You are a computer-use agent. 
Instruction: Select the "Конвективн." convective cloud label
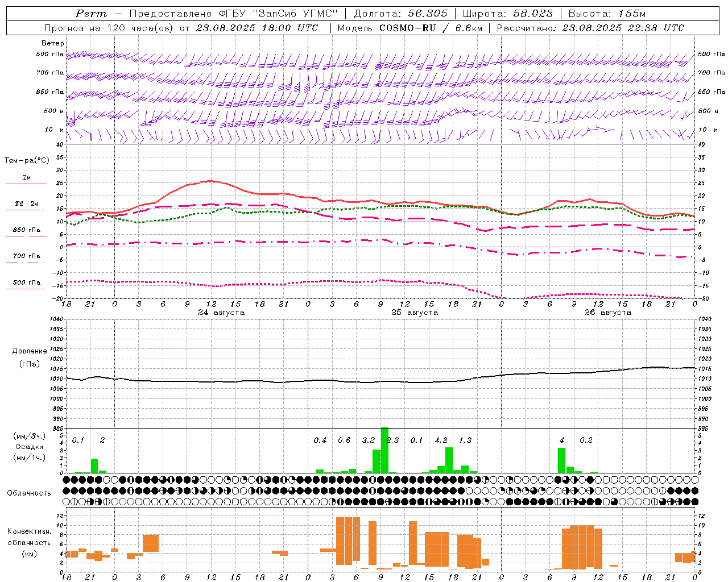(x=30, y=531)
